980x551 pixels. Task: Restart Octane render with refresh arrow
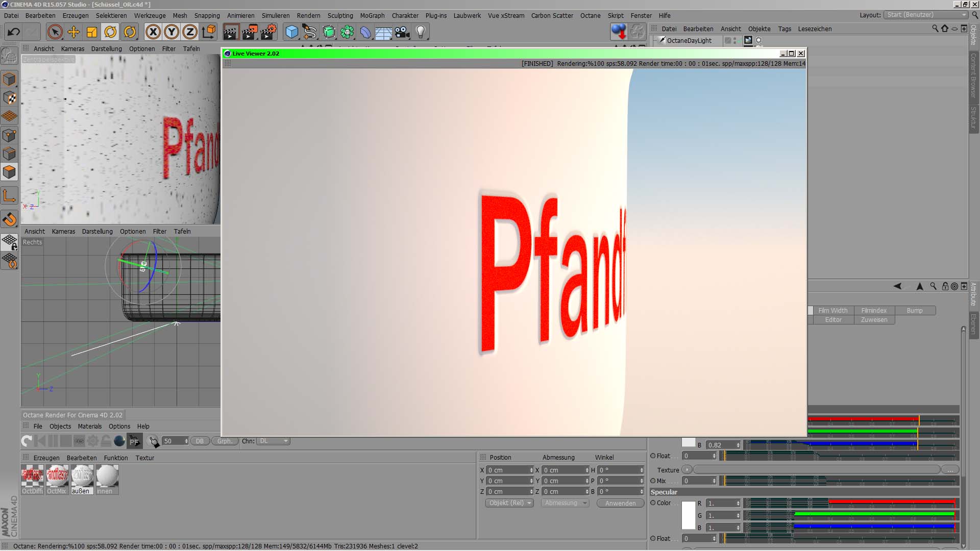click(x=27, y=441)
